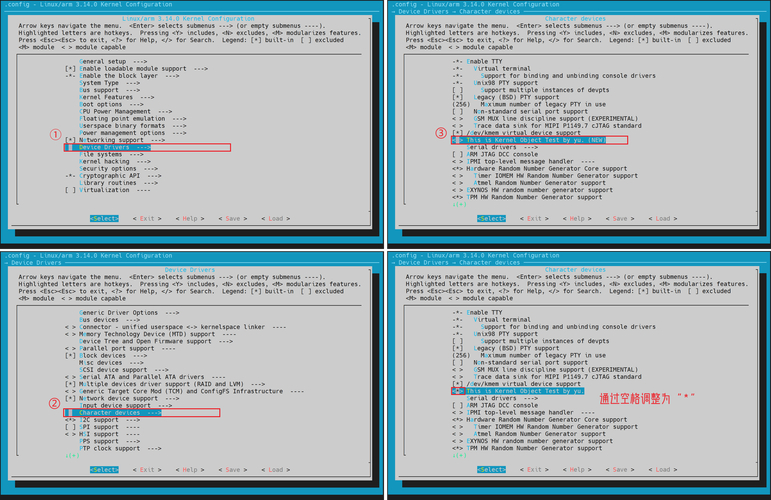
Task: Toggle Enable loadable module support checkbox
Action: (x=70, y=69)
